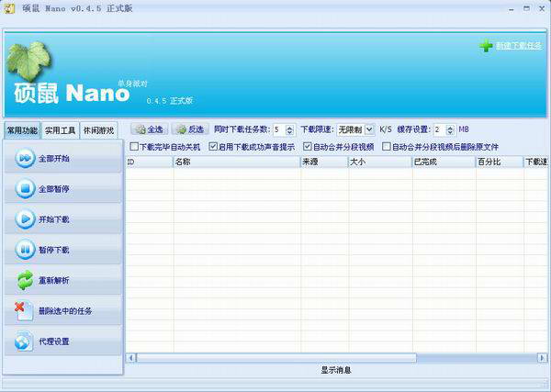Image resolution: width=551 pixels, height=392 pixels.
Task: Open 代理设置 proxy settings icon
Action: [24, 342]
